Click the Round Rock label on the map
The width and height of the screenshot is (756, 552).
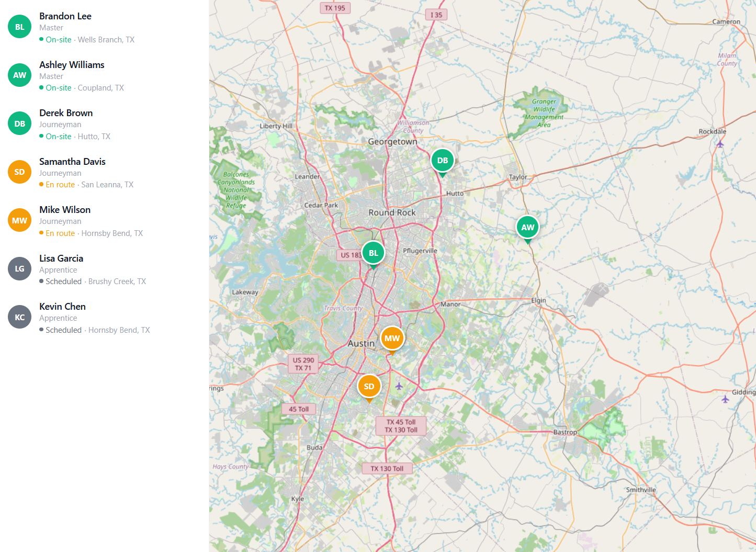pyautogui.click(x=392, y=212)
